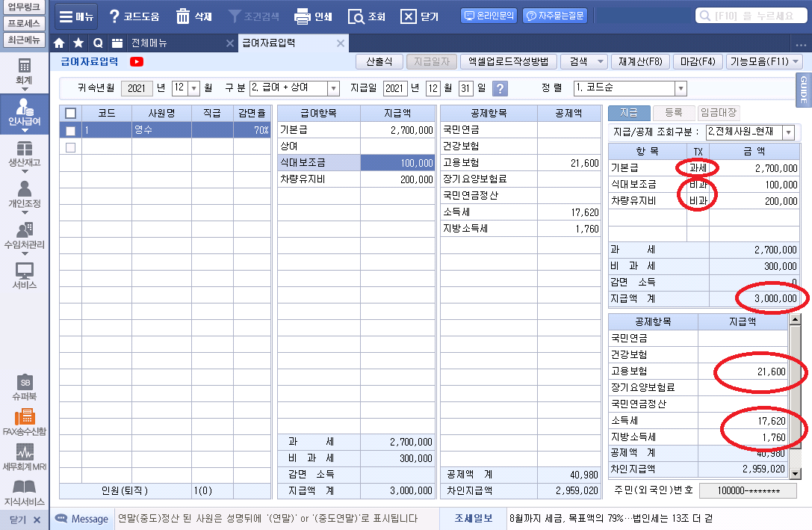Go to home tab icon
The height and width of the screenshot is (530, 812).
60,43
